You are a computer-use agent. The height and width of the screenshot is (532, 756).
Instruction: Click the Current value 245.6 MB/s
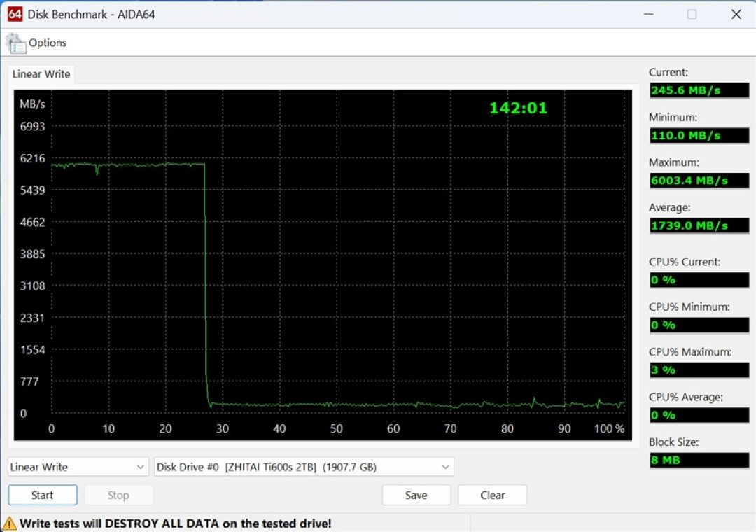click(699, 90)
